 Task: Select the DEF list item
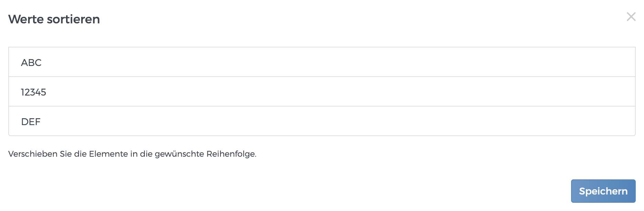pos(322,121)
